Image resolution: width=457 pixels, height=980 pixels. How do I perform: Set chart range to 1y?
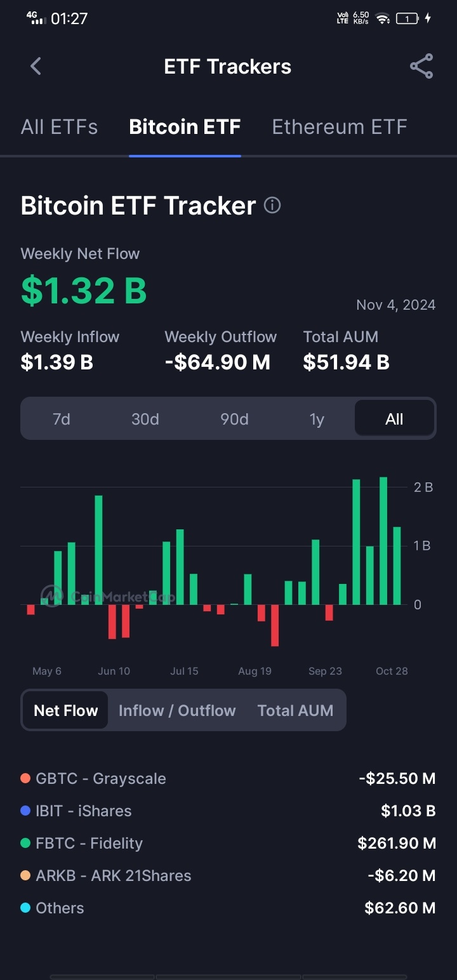(317, 419)
